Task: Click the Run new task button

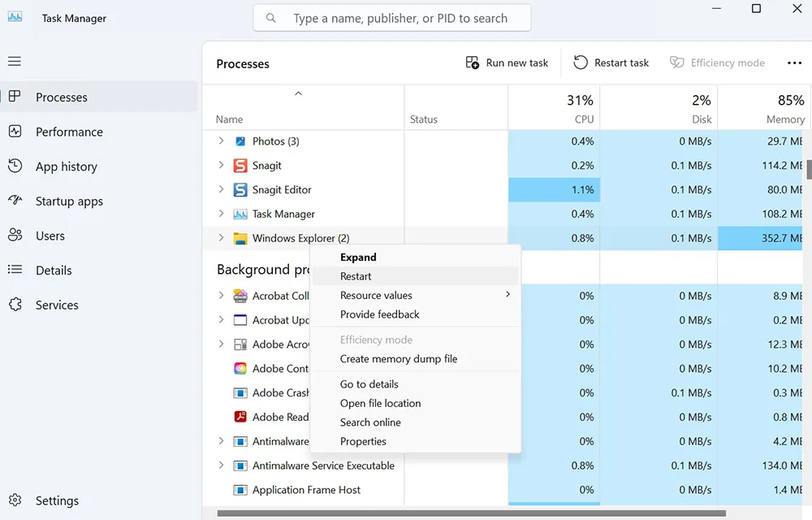Action: [x=507, y=62]
